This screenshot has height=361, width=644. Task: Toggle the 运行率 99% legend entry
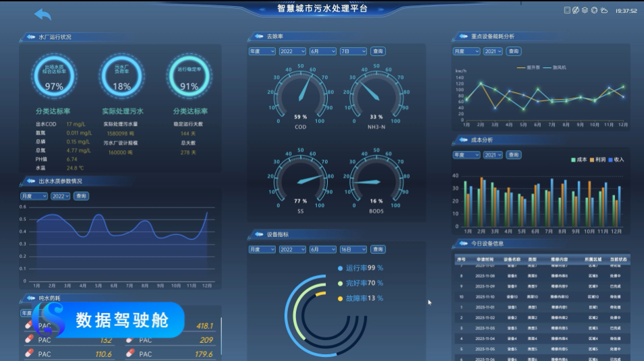pyautogui.click(x=360, y=268)
